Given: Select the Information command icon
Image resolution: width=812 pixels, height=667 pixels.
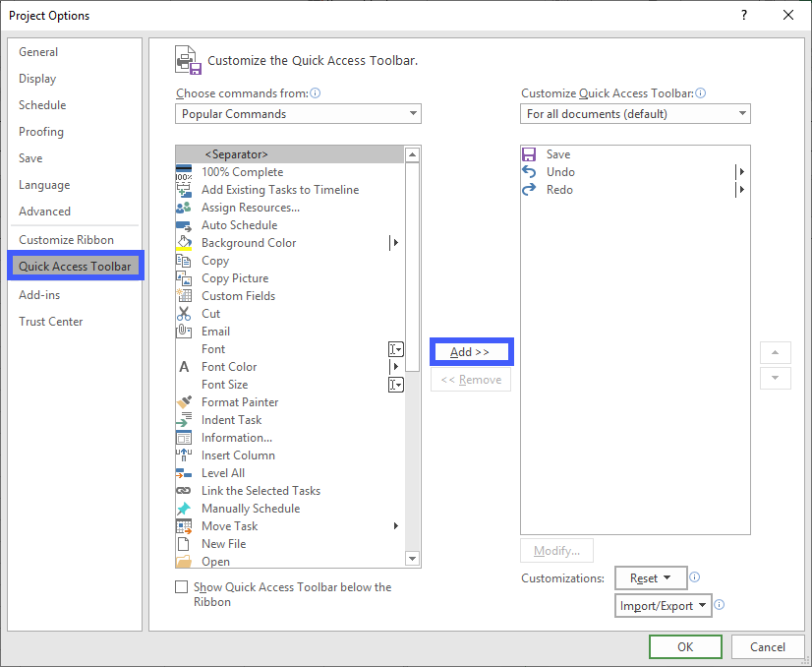Looking at the screenshot, I should (183, 438).
